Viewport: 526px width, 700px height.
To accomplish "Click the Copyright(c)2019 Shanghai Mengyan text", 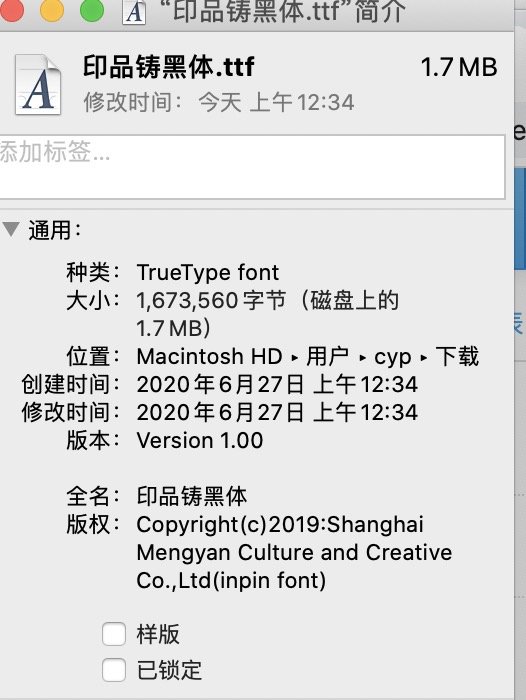I will click(294, 553).
